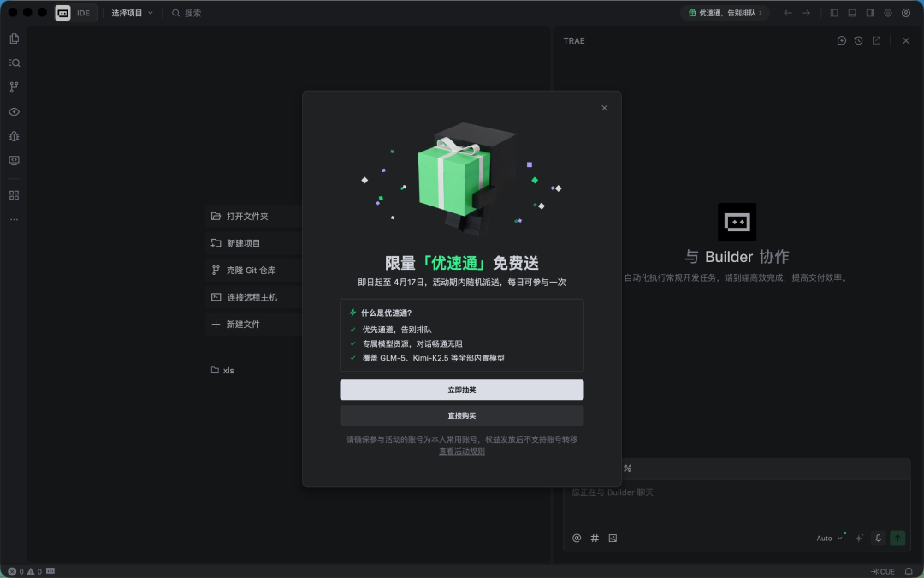This screenshot has width=924, height=578.
Task: Show more sidebar items via ellipsis
Action: [15, 219]
